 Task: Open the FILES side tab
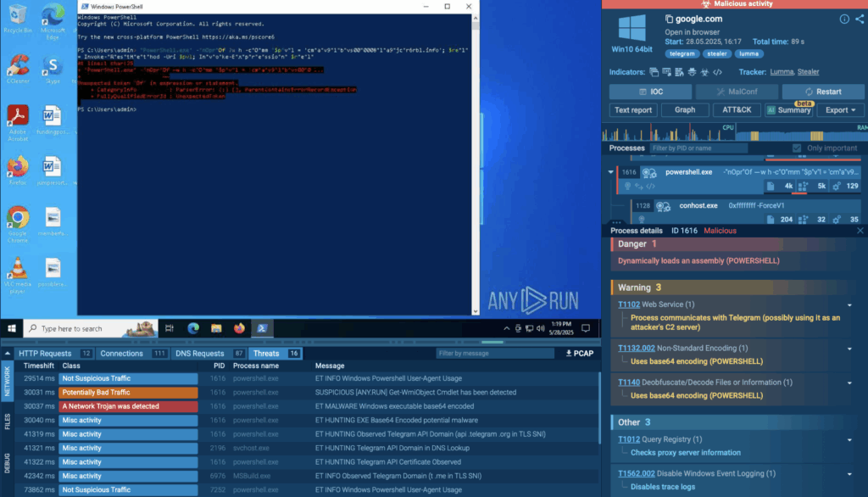click(x=7, y=422)
